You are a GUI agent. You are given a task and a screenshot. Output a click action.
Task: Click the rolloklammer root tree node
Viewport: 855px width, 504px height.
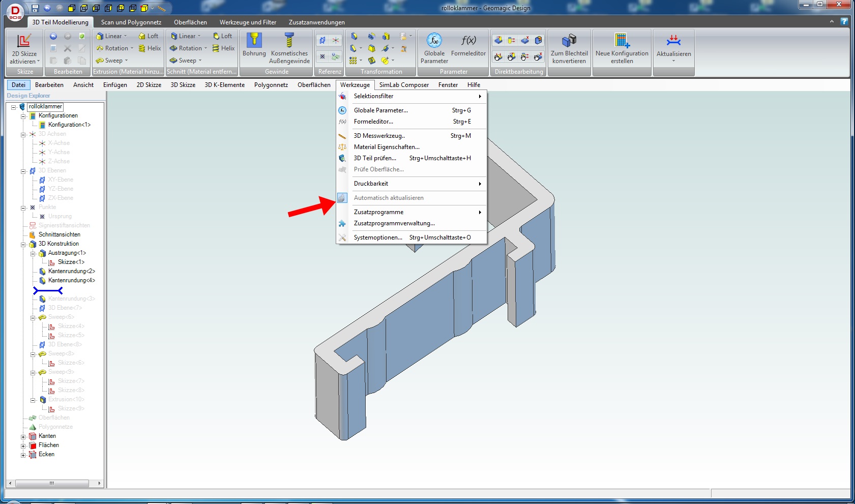coord(45,106)
